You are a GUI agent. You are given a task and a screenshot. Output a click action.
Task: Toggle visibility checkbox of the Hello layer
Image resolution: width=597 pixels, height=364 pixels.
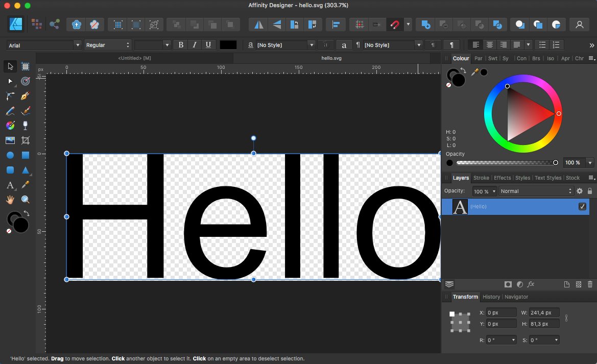point(582,206)
